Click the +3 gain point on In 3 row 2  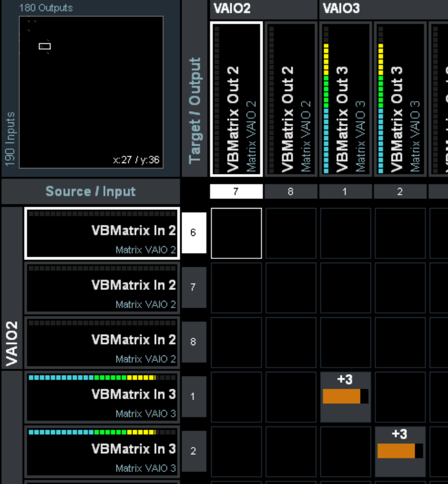click(x=400, y=451)
